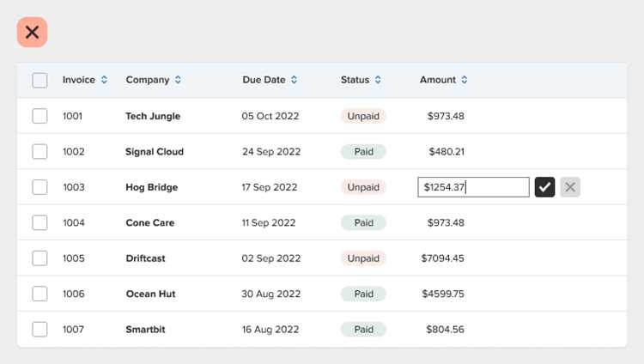
Task: Toggle the select-all header checkbox
Action: (x=39, y=80)
